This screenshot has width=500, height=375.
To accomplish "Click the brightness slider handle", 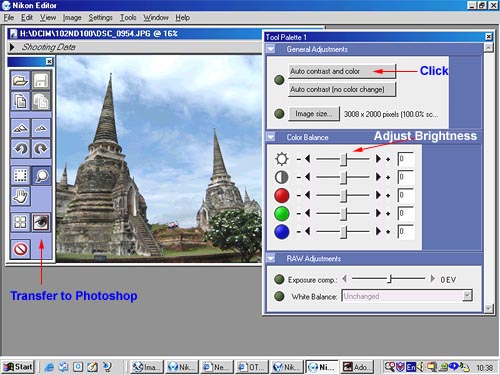I will tap(343, 159).
